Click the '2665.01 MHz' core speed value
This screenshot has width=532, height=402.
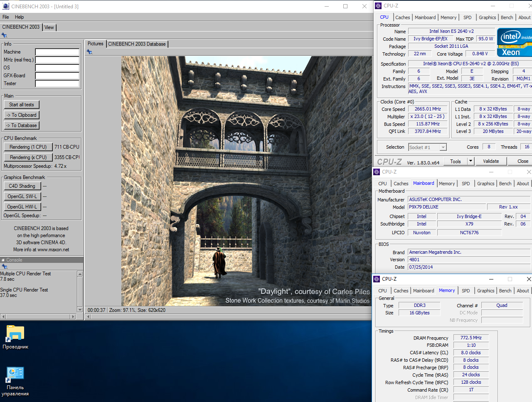(428, 109)
